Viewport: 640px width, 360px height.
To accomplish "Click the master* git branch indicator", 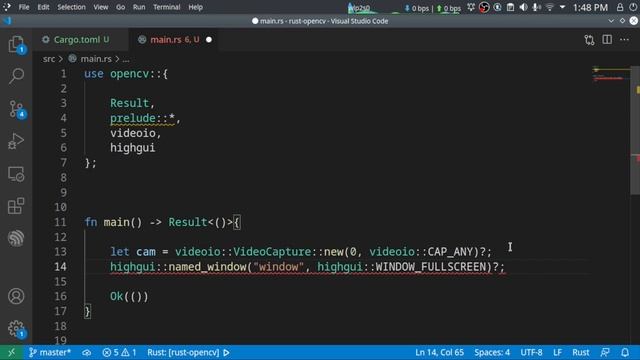I will (50, 352).
